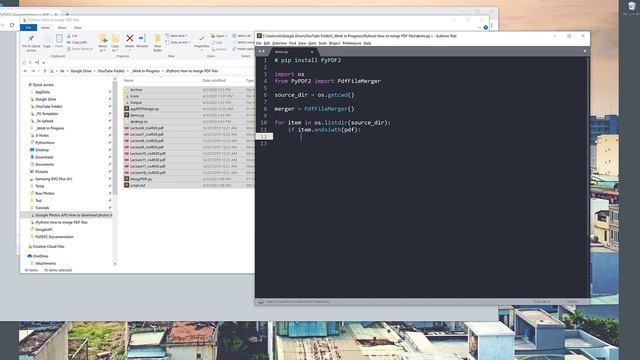The width and height of the screenshot is (640, 360).
Task: Click Copy path in the Clipboard group
Action: (x=77, y=42)
